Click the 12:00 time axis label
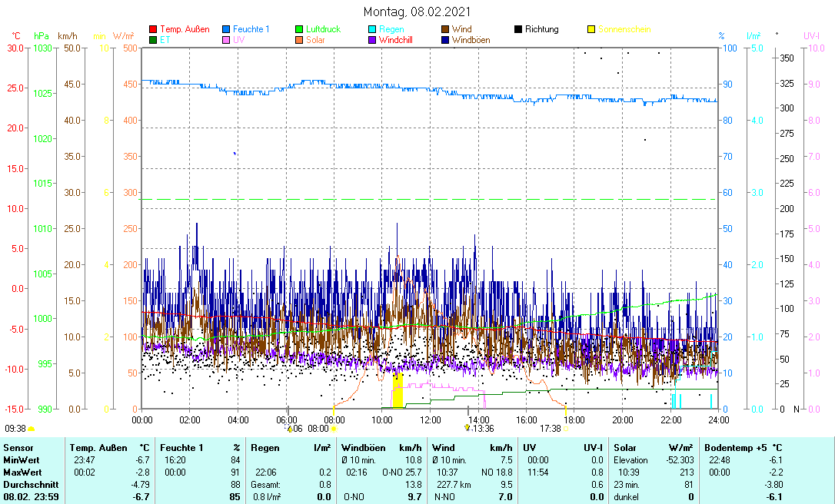 tap(431, 419)
